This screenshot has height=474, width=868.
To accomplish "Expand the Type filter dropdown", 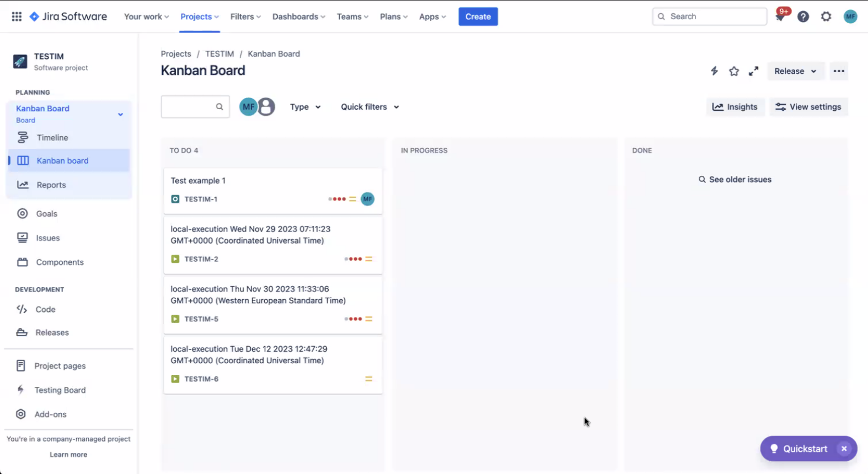I will (x=306, y=107).
